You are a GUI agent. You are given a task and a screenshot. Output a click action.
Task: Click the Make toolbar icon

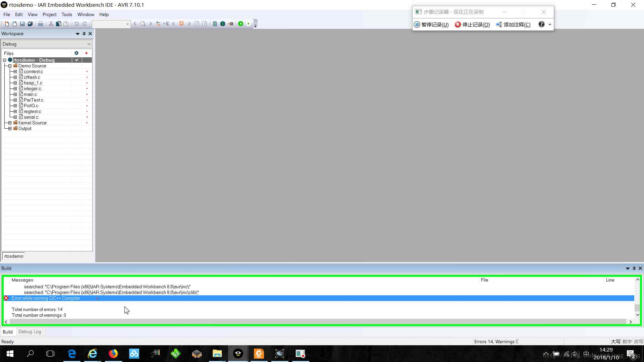(223, 24)
